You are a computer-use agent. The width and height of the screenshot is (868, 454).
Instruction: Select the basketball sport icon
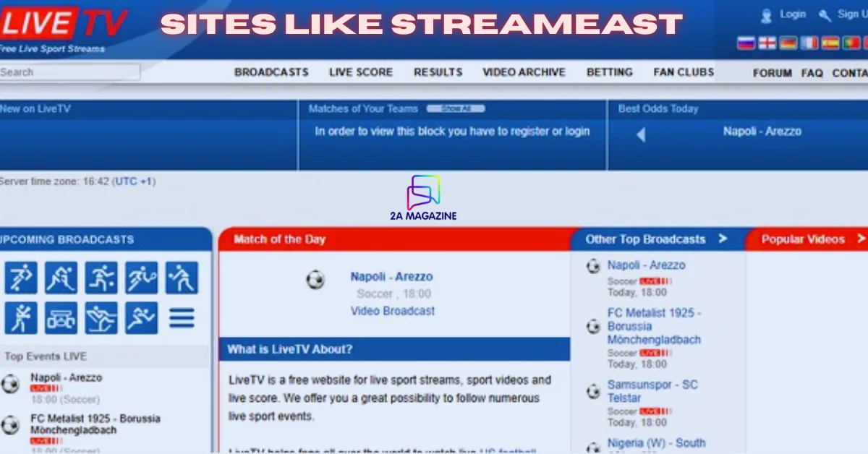pyautogui.click(x=101, y=278)
